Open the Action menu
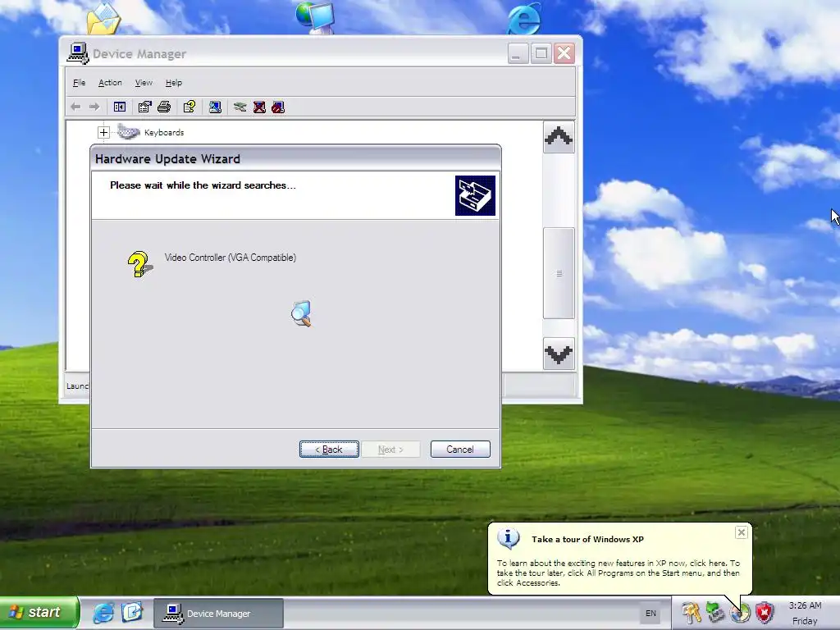Viewport: 840px width, 630px height. click(110, 83)
